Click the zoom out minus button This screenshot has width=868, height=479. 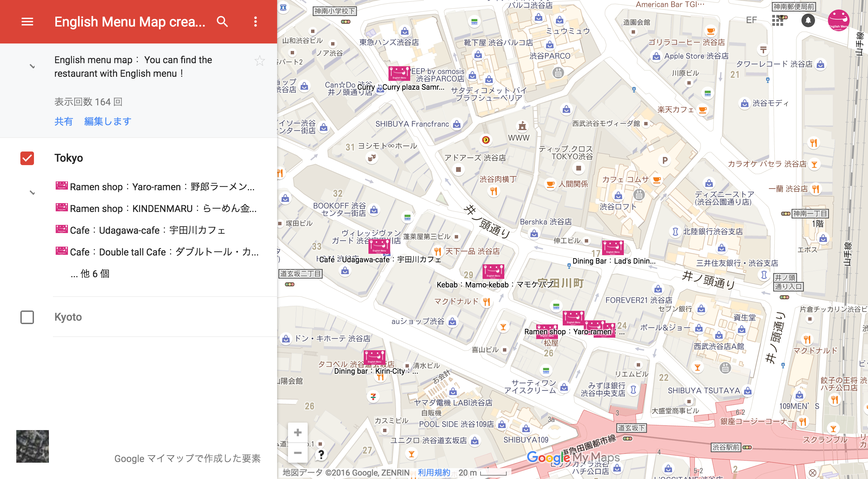coord(297,453)
